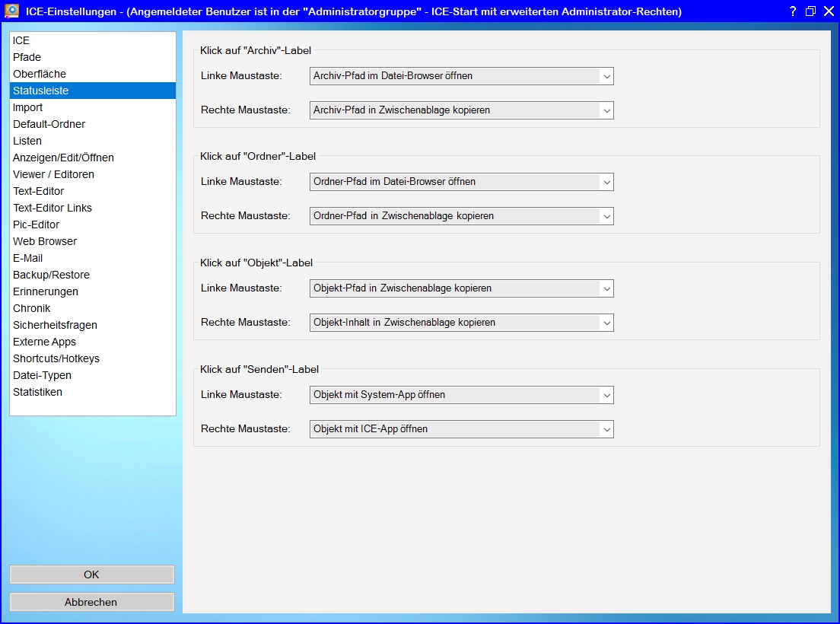Open Objekt Linke Maustaste dropdown
Image resolution: width=840 pixels, height=624 pixels.
(x=461, y=288)
